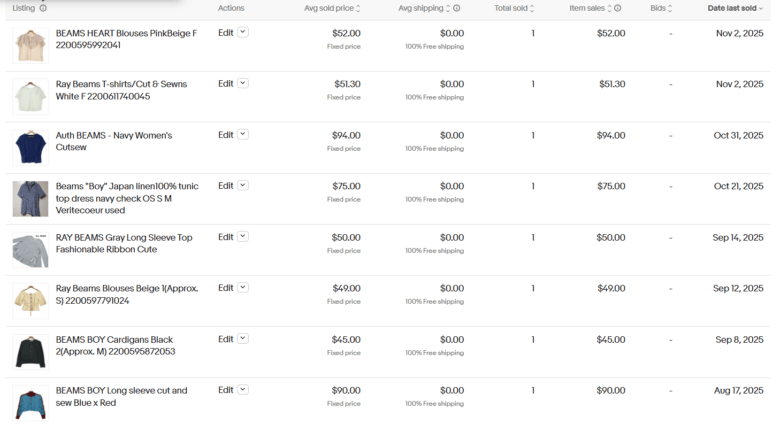Click the Item sales info icon

coord(617,8)
